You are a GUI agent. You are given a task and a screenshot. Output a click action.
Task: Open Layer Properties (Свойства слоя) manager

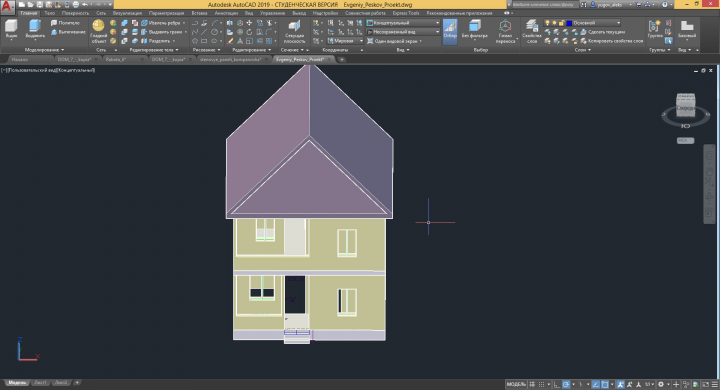[532, 31]
